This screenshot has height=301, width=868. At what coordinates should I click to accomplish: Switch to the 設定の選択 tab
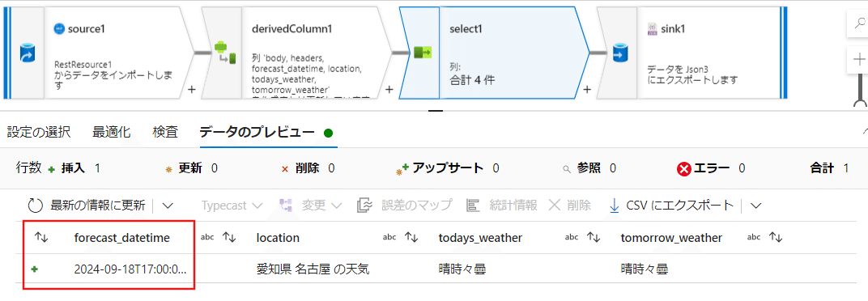38,132
